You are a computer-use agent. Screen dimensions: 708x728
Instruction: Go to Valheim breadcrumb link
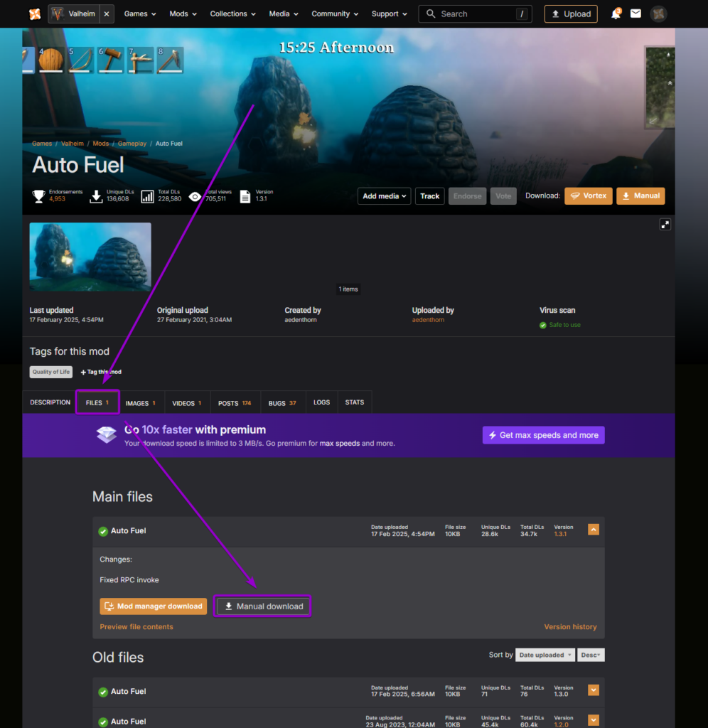click(73, 144)
